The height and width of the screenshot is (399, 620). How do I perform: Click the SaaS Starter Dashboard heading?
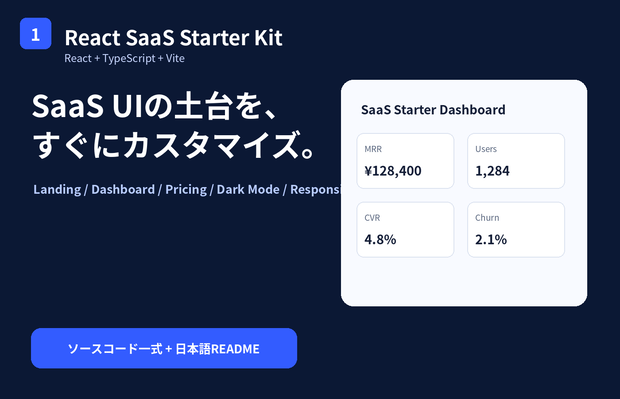[433, 110]
